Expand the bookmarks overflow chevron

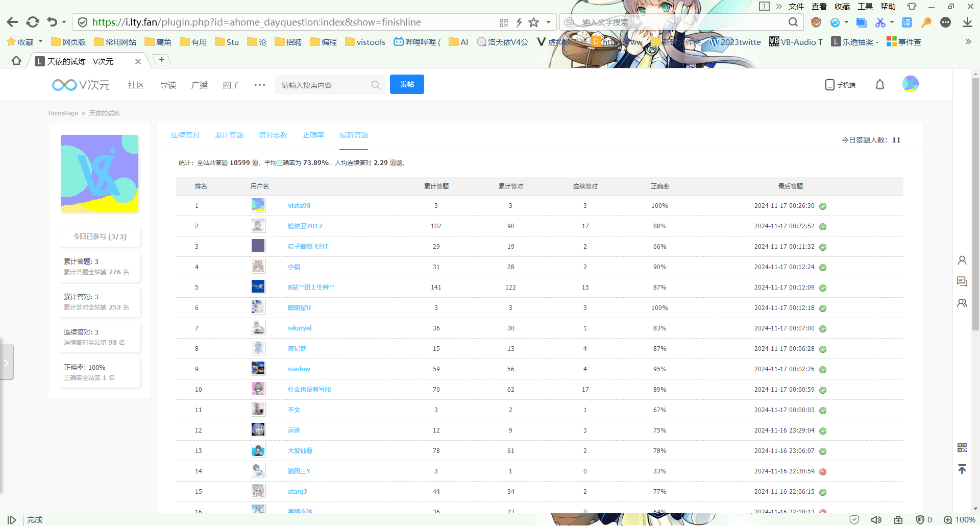(968, 42)
